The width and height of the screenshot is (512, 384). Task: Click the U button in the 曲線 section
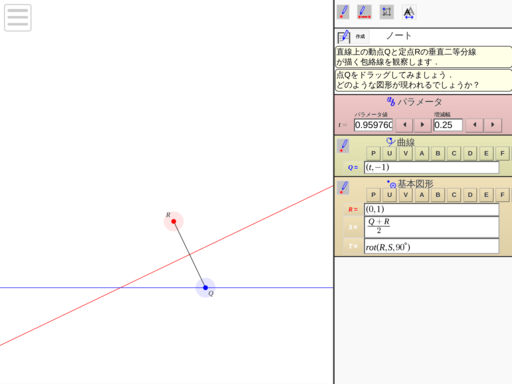coord(389,153)
